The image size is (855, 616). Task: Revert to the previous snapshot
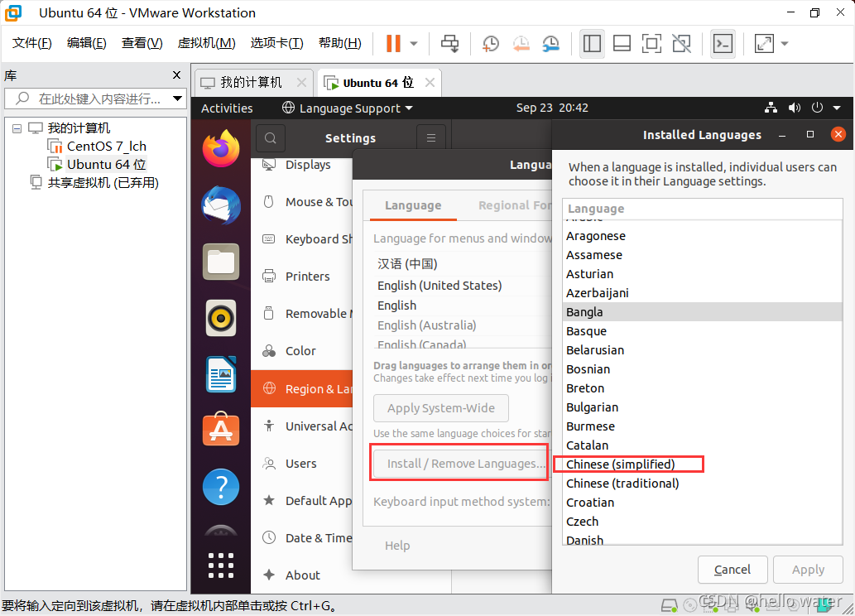click(x=521, y=44)
